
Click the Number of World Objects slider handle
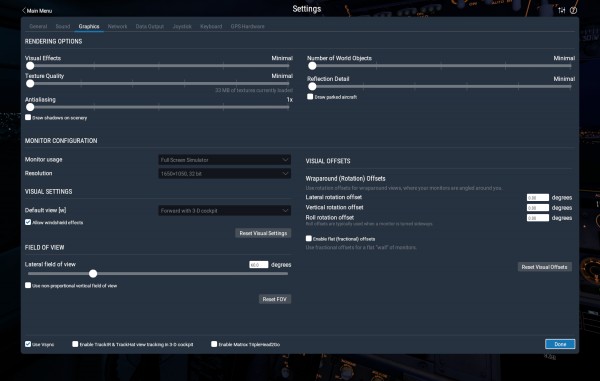coord(312,66)
